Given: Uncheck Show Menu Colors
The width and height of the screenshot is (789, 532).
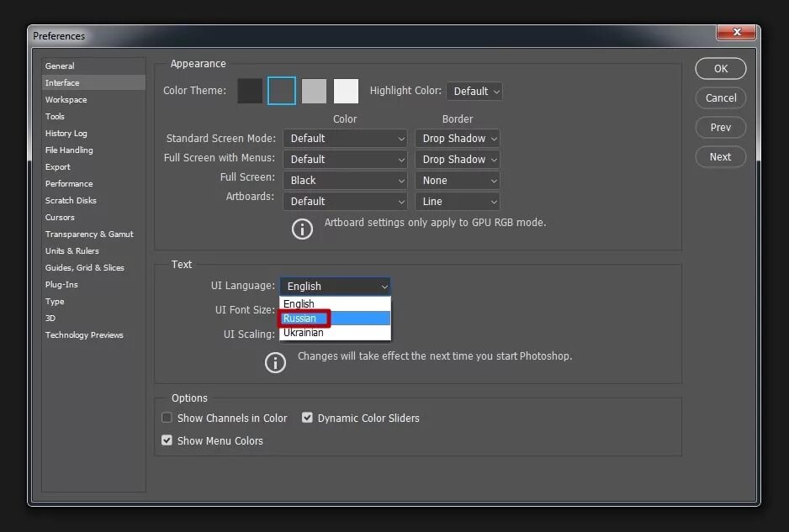Looking at the screenshot, I should pos(167,440).
